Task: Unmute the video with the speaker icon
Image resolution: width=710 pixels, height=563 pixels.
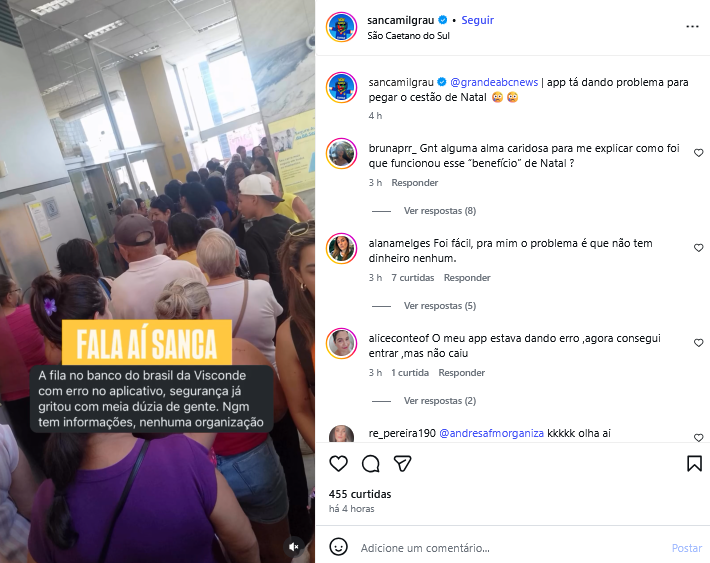Action: [294, 547]
